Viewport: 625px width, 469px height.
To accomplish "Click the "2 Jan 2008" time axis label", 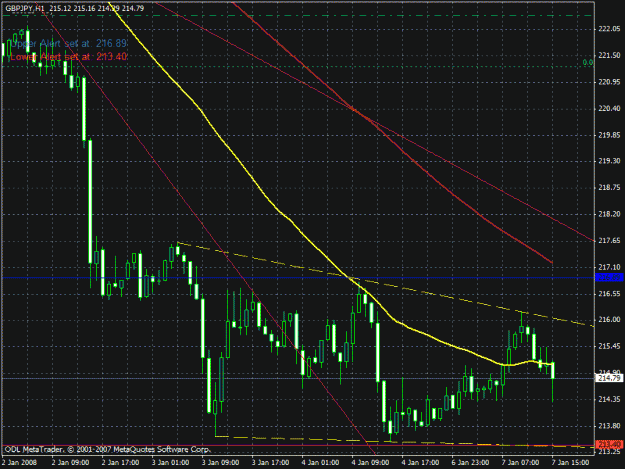I will coord(20,462).
